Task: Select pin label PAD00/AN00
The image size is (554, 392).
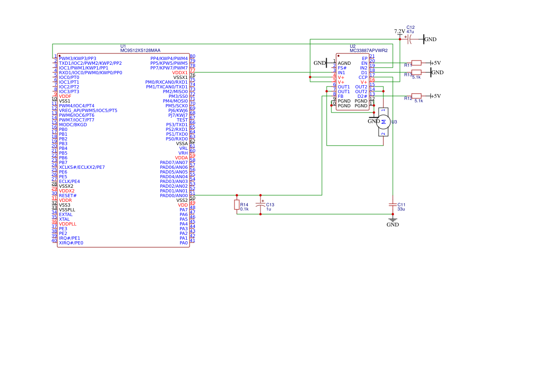Action: point(174,195)
